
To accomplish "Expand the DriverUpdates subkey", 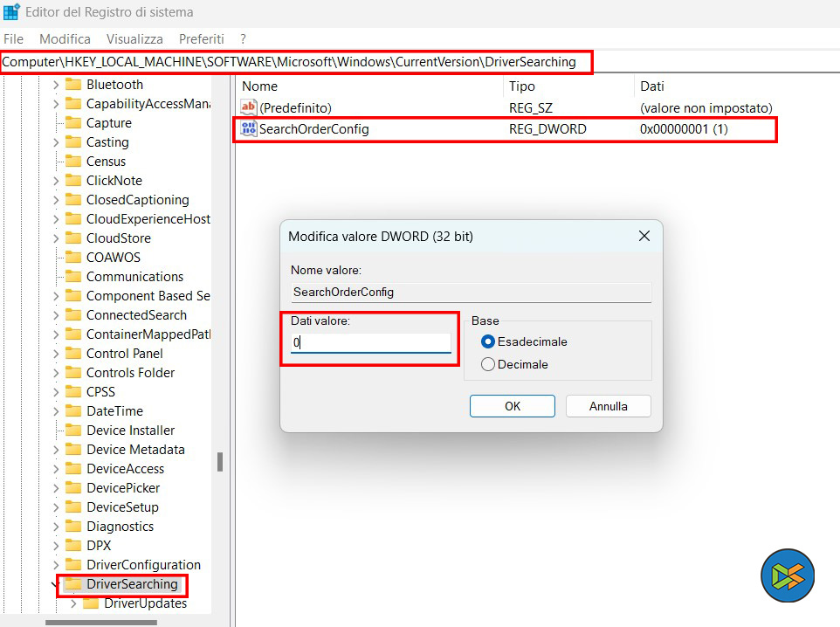I will pos(73,603).
